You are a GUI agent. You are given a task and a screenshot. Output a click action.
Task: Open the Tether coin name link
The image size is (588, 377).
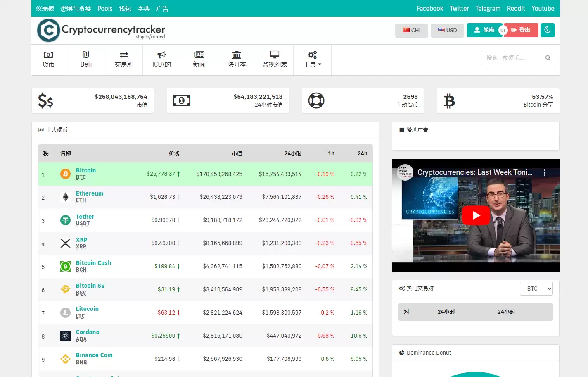coord(85,217)
